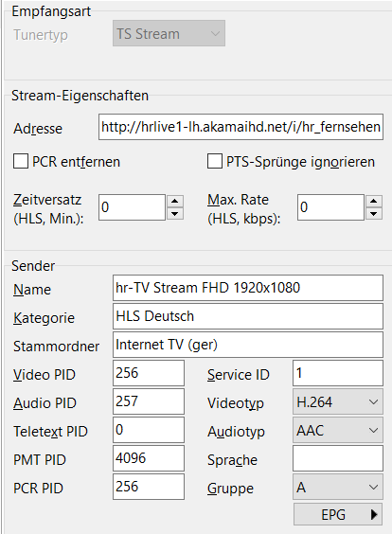Screen dimensions: 392x534
Task: Decrease the Max. Rate spinner value
Action: click(374, 214)
